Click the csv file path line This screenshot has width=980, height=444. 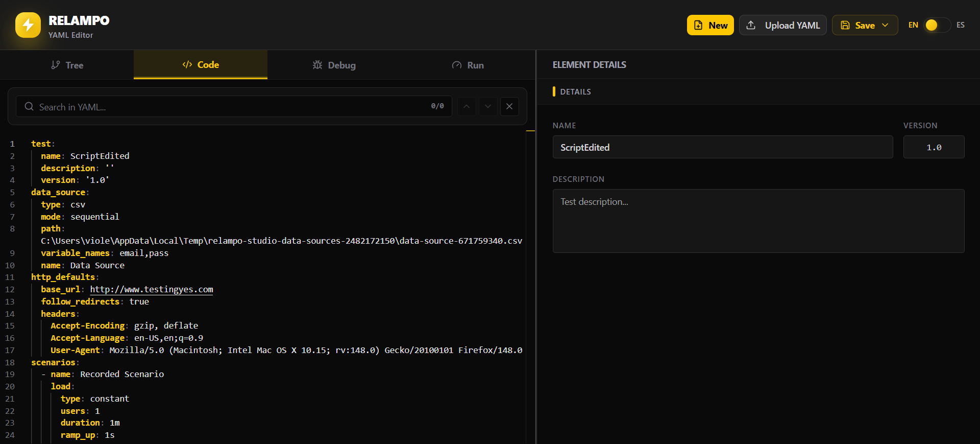tap(281, 241)
